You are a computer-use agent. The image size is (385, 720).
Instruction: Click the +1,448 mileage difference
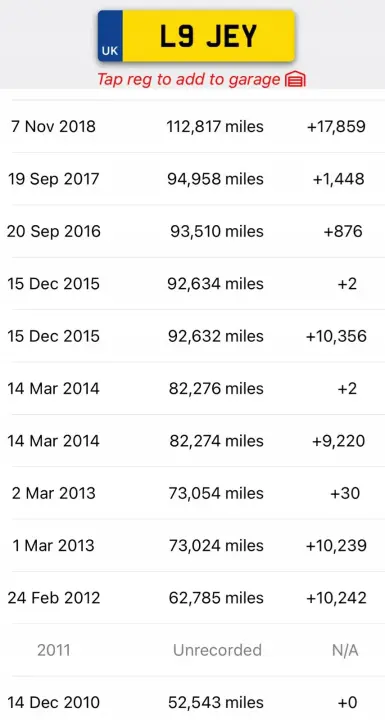click(339, 179)
